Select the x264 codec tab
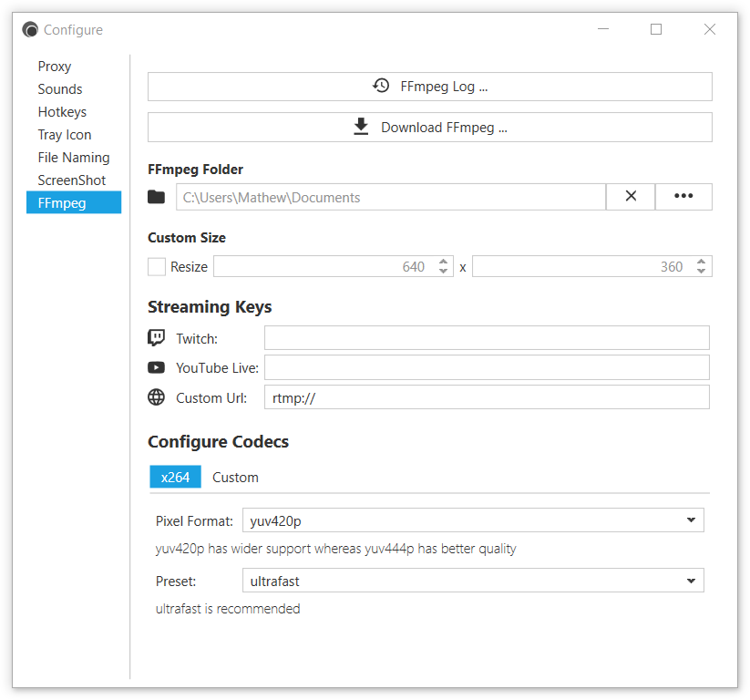The width and height of the screenshot is (750, 700). [x=175, y=477]
